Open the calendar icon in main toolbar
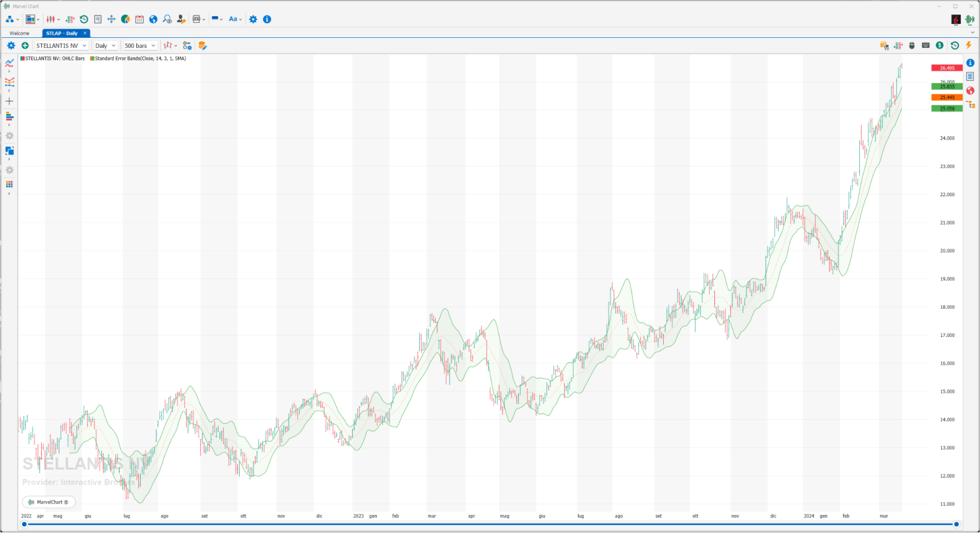 (139, 19)
